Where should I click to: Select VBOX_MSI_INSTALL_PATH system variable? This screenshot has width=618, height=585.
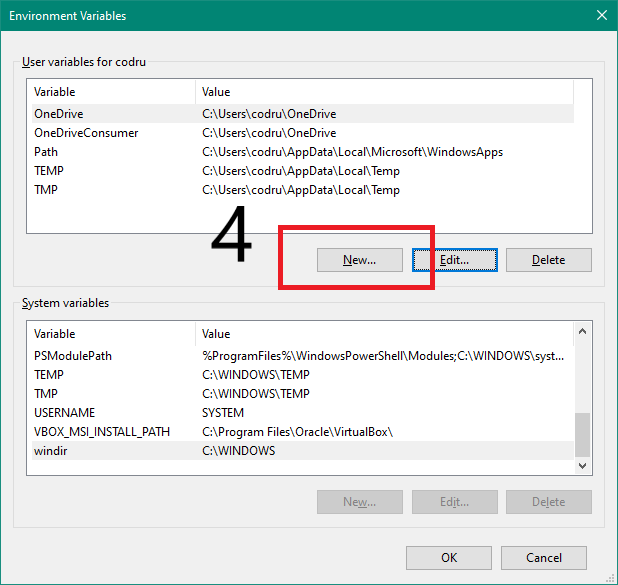[x=102, y=432]
